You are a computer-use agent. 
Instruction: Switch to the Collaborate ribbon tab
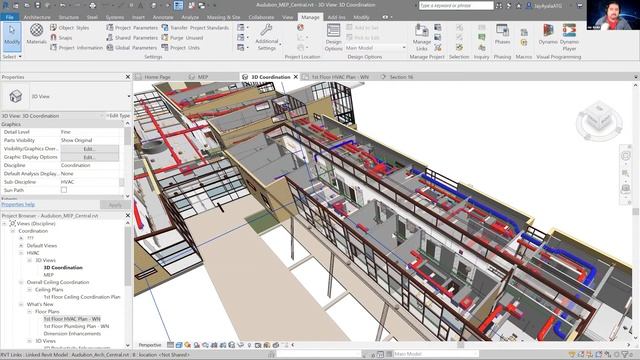coord(261,17)
